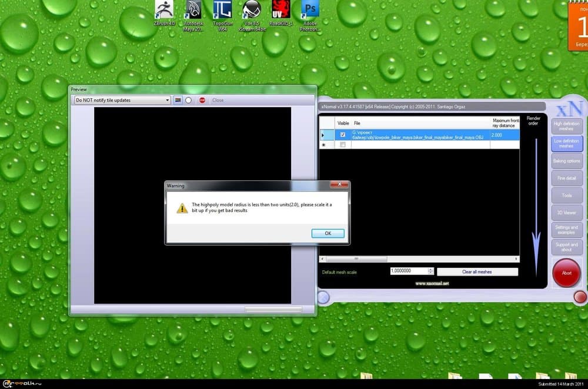This screenshot has width=588, height=389.
Task: Open the Baking options tab
Action: click(566, 160)
